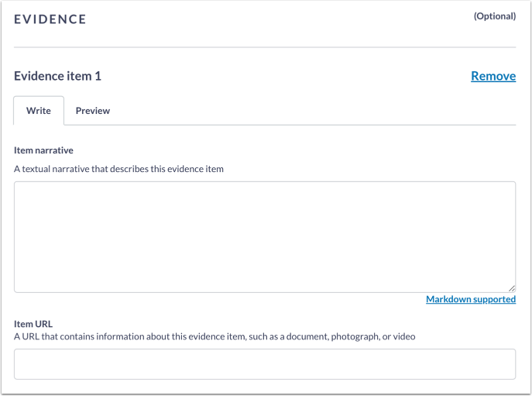Viewport: 532px width, 396px height.
Task: Switch to the Write tab
Action: pyautogui.click(x=39, y=111)
